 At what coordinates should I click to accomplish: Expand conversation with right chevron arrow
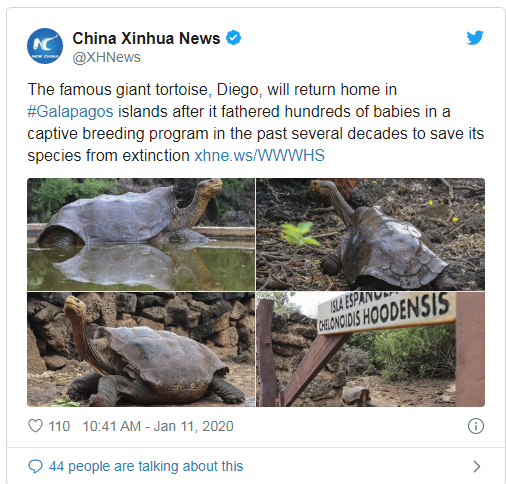tap(477, 466)
